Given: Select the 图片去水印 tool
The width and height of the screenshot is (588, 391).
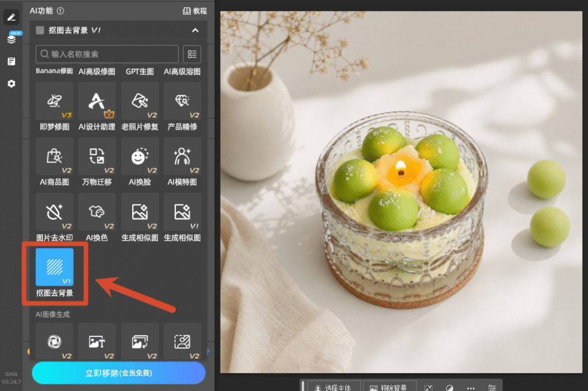Looking at the screenshot, I should point(55,218).
